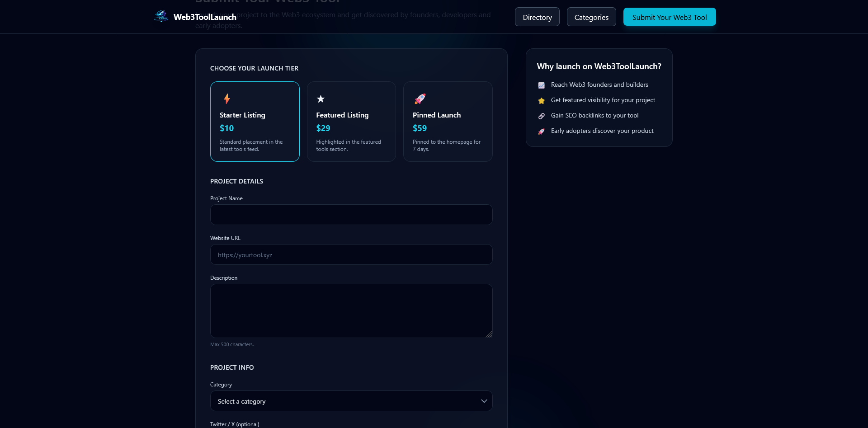Click the 'Max 500 characters.' hint

(232, 344)
